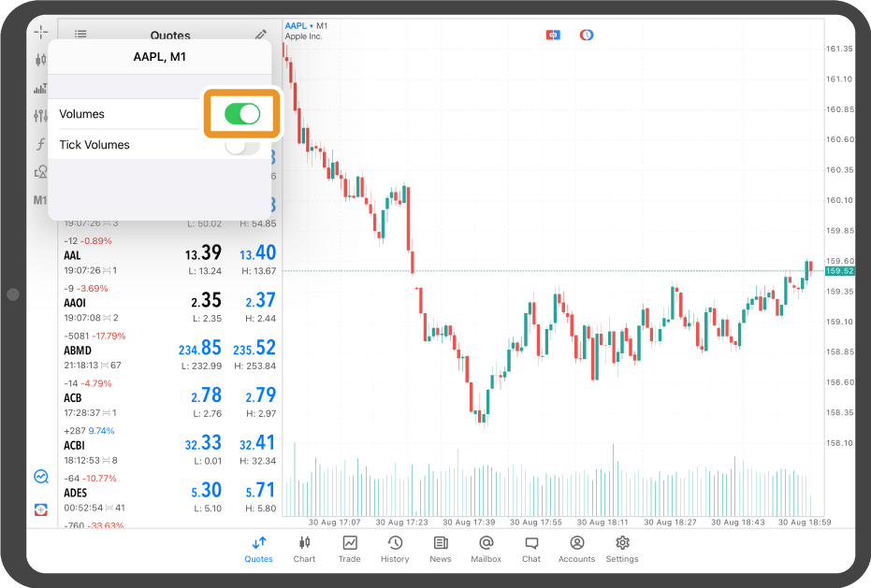Switch to the Trade tab
This screenshot has height=588, width=871.
[x=349, y=549]
